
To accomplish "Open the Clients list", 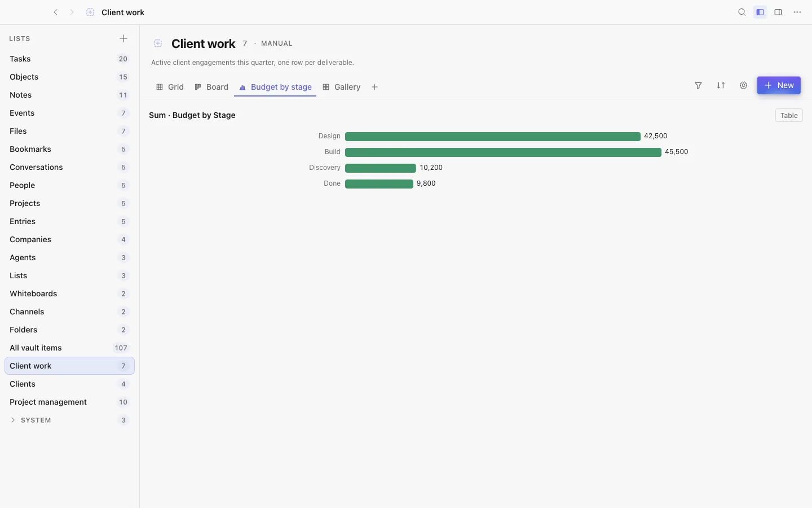I will coord(69,384).
